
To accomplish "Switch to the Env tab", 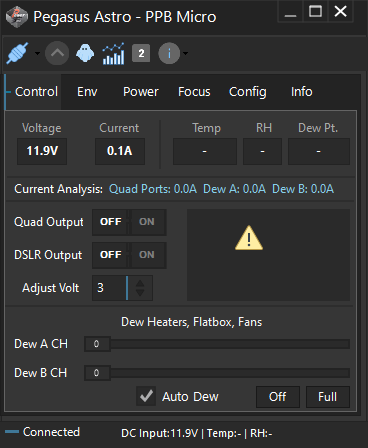I will pyautogui.click(x=87, y=92).
